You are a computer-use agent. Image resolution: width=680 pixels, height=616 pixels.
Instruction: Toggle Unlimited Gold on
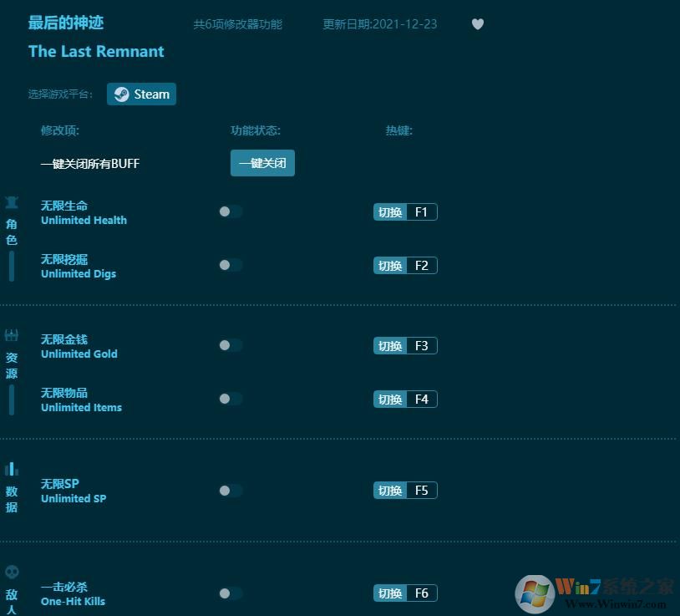tap(230, 345)
